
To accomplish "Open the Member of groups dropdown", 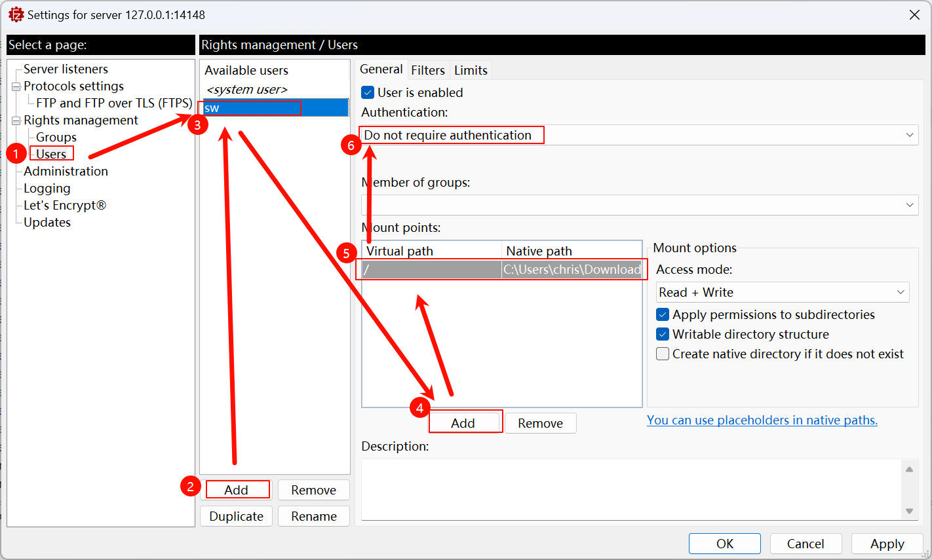I will (639, 205).
